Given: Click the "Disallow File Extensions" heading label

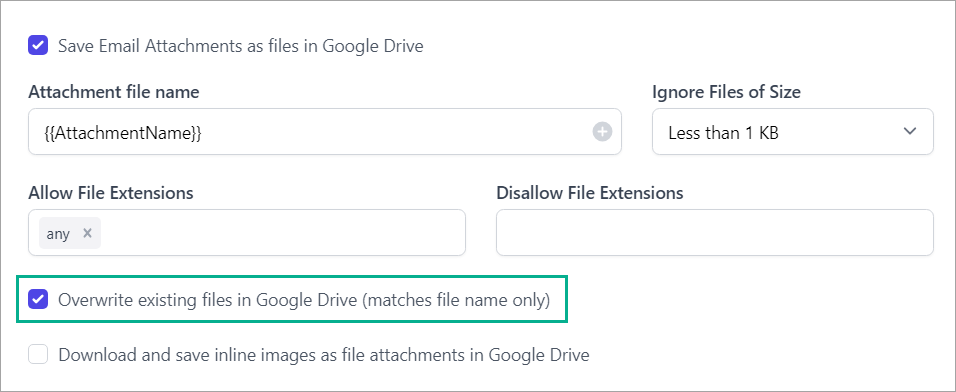Looking at the screenshot, I should coord(590,193).
